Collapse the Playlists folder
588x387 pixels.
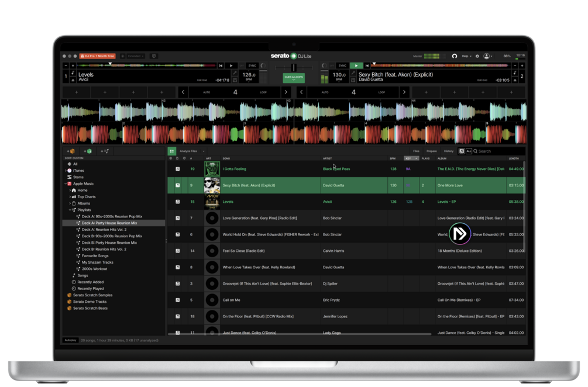(70, 210)
